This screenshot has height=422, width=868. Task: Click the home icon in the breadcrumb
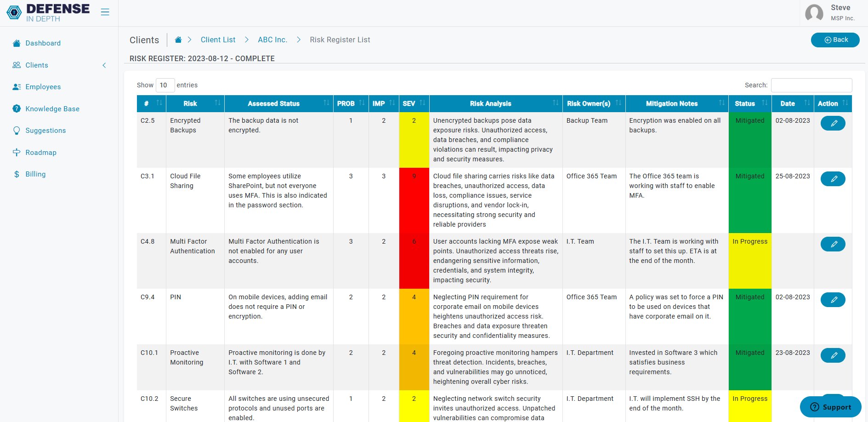(178, 40)
